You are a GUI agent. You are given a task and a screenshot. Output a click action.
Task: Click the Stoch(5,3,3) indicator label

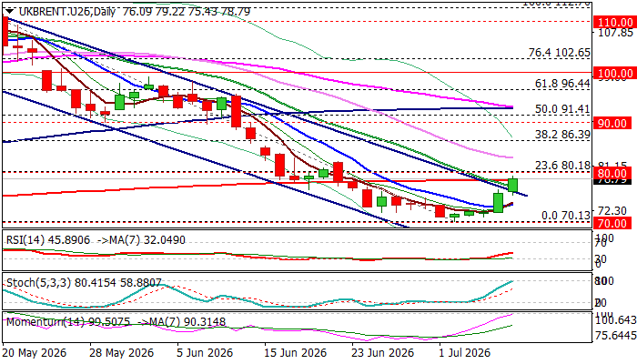coord(37,283)
